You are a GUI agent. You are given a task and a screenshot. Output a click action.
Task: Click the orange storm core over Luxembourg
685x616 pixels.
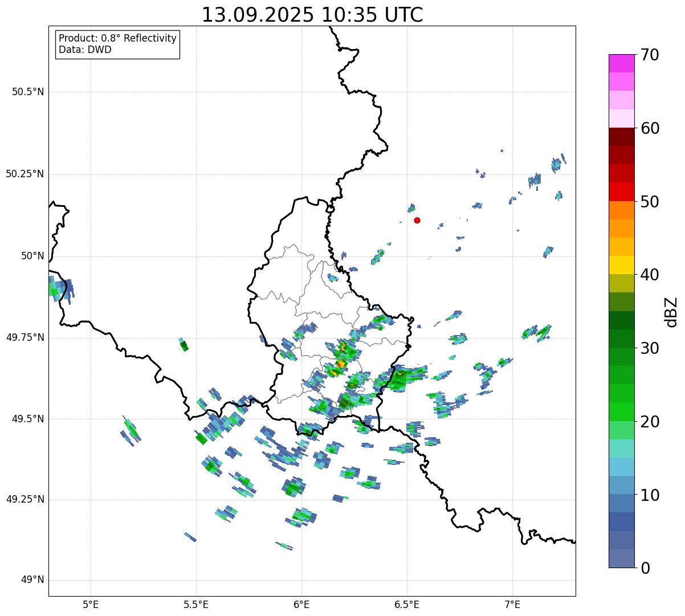point(340,364)
